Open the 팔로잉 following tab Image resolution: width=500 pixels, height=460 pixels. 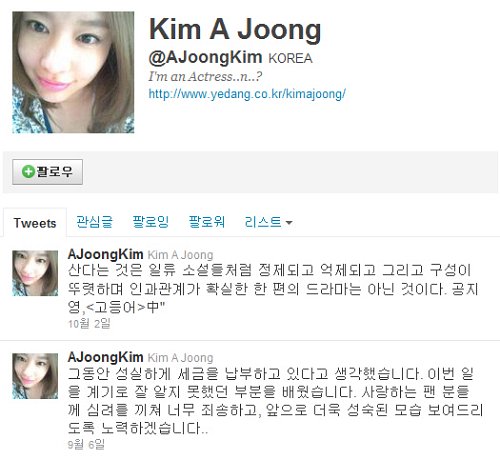151,222
